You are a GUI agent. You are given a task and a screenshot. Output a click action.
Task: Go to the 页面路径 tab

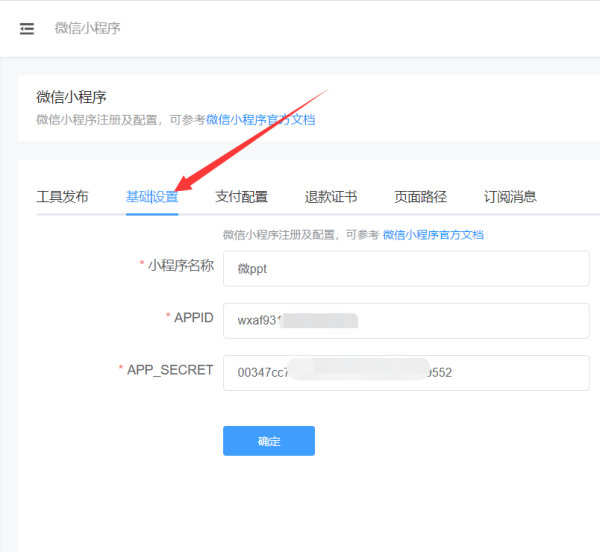(x=421, y=197)
